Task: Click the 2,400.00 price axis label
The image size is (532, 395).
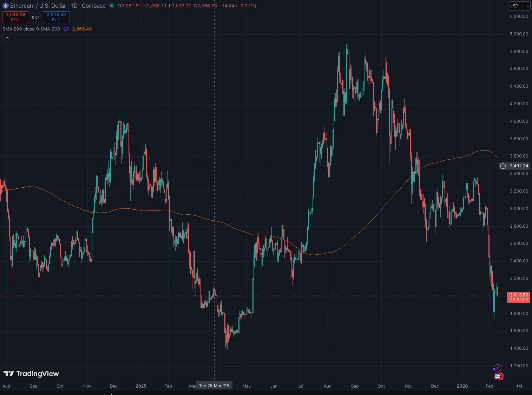Action: pyautogui.click(x=519, y=261)
